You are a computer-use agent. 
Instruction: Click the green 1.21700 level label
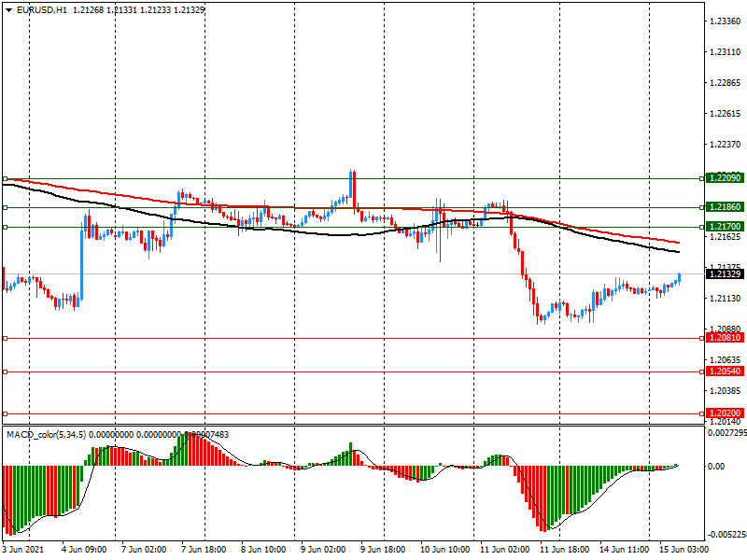(725, 227)
